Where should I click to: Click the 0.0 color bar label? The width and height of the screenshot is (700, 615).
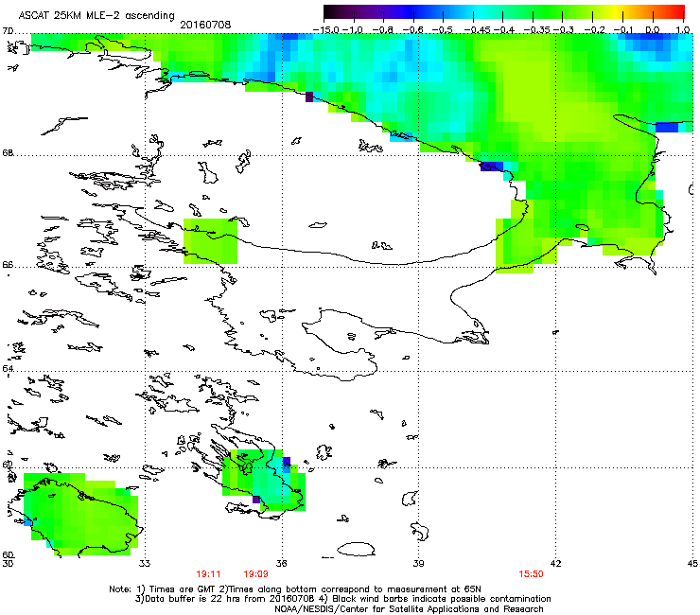[x=653, y=30]
